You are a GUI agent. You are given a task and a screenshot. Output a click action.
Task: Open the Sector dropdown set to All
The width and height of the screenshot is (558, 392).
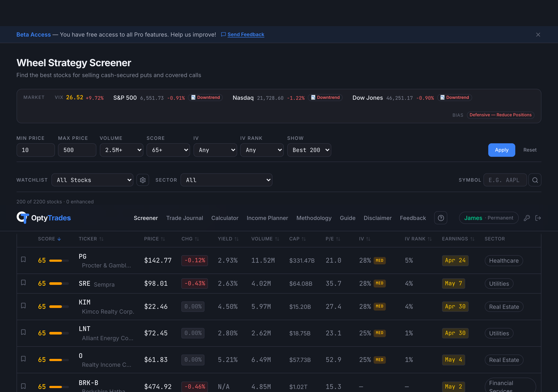226,180
